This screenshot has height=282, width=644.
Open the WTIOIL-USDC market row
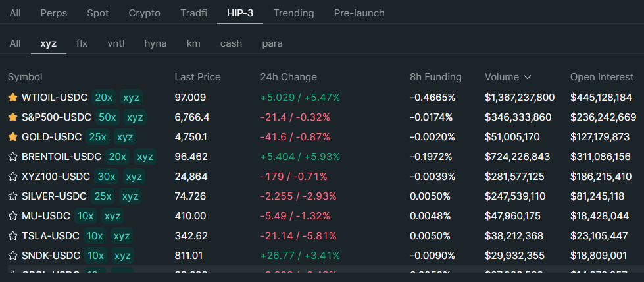pos(55,98)
